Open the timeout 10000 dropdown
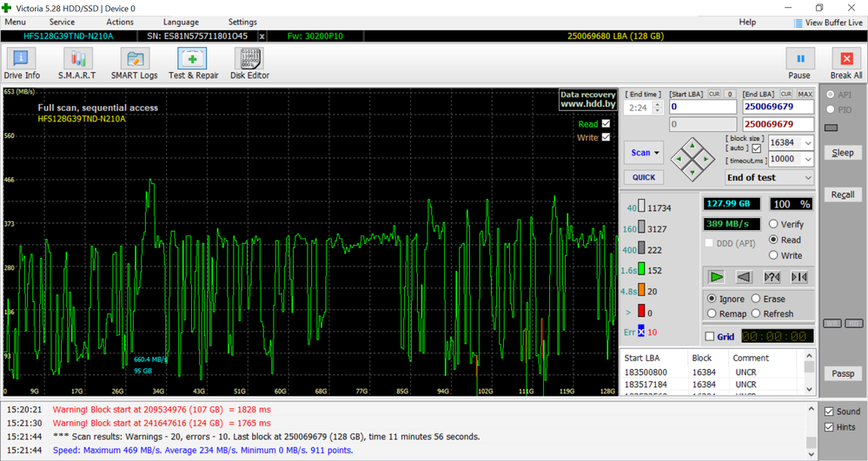The image size is (868, 461). [x=808, y=160]
